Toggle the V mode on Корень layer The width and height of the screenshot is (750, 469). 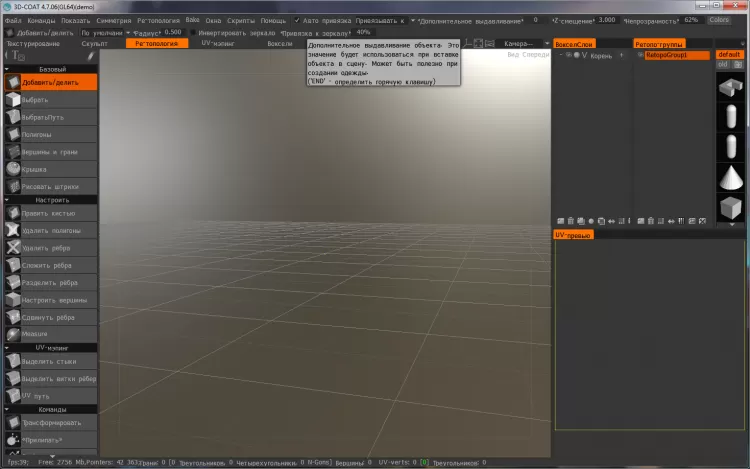[x=585, y=55]
